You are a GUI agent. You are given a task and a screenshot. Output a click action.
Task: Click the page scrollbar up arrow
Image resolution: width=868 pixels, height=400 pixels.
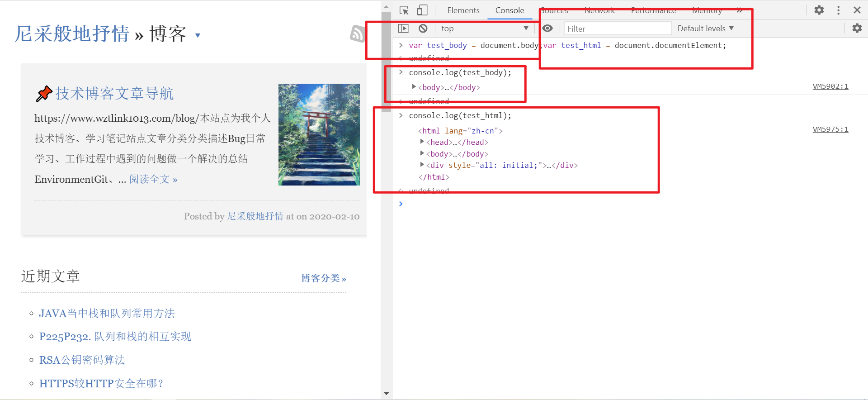pos(386,7)
